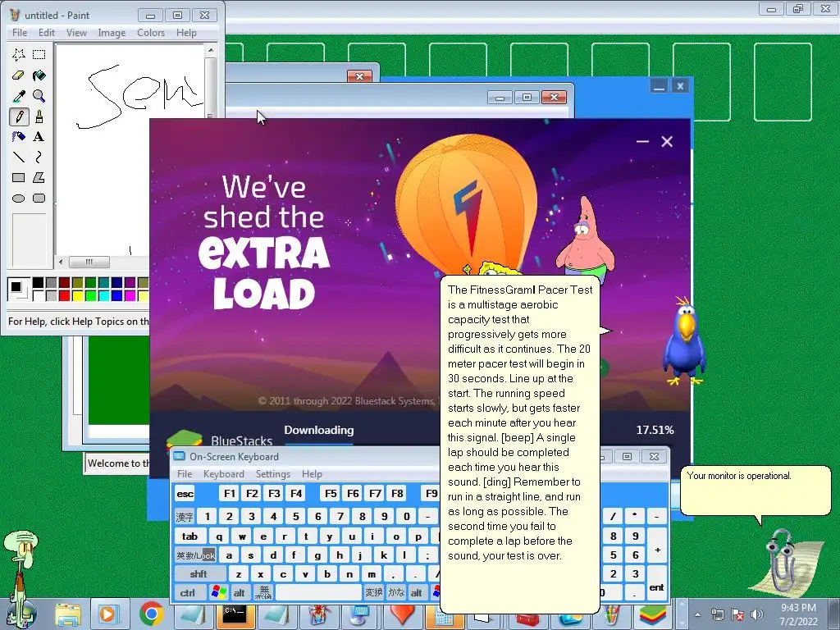This screenshot has width=840, height=630.
Task: Click the Windows logo key on keyboard
Action: (x=218, y=592)
